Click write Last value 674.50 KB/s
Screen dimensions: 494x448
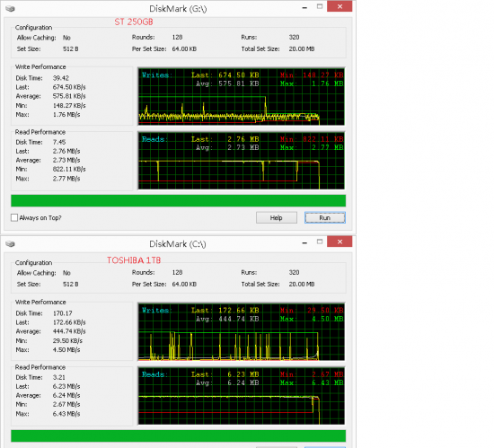click(69, 87)
